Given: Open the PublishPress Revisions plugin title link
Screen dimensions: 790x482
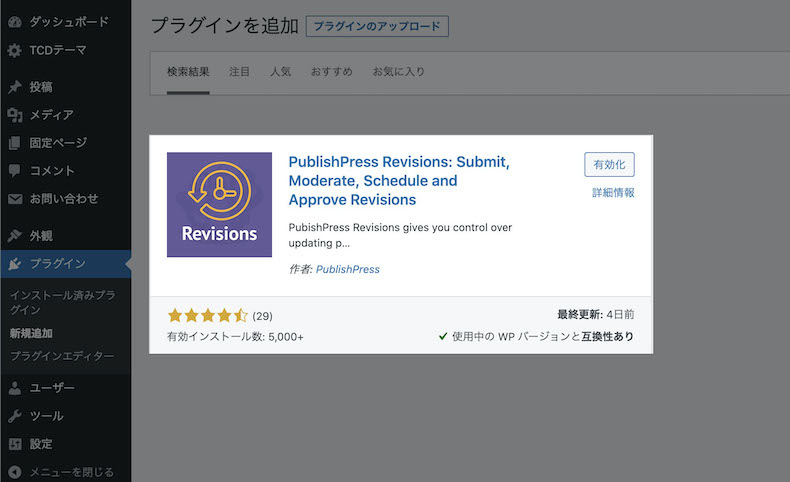Looking at the screenshot, I should tap(399, 181).
